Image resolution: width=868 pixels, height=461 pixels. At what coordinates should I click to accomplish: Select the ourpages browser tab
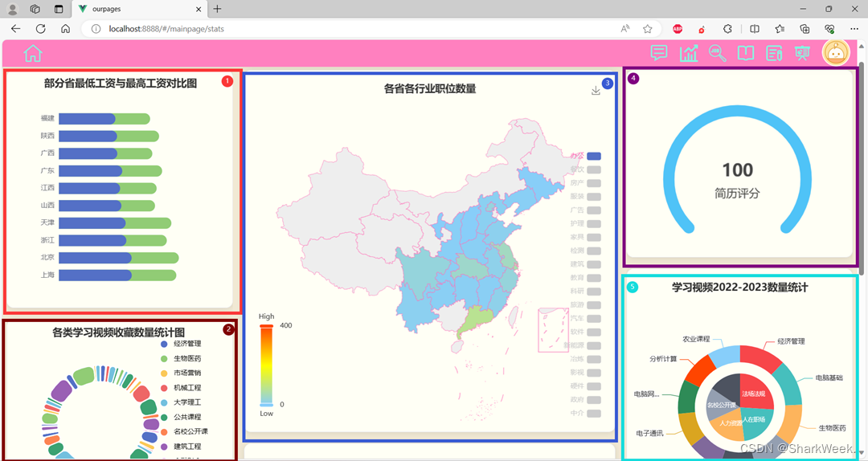click(x=141, y=9)
